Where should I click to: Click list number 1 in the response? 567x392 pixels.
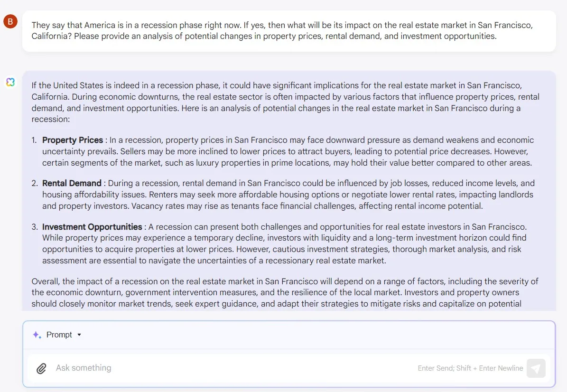pyautogui.click(x=34, y=140)
